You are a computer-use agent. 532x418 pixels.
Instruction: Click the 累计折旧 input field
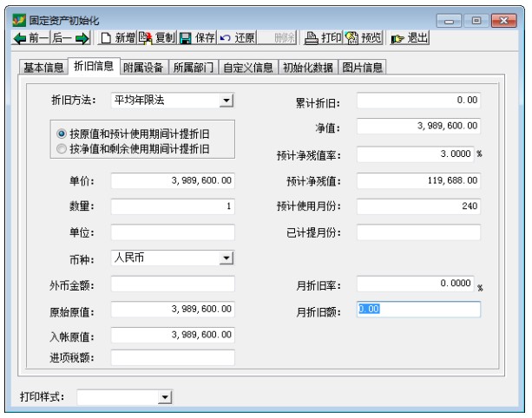(x=418, y=101)
